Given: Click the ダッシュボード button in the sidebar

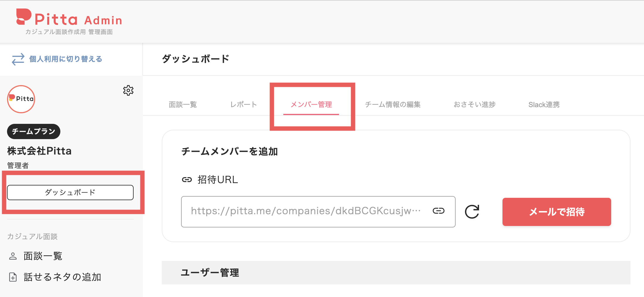Looking at the screenshot, I should pyautogui.click(x=70, y=193).
